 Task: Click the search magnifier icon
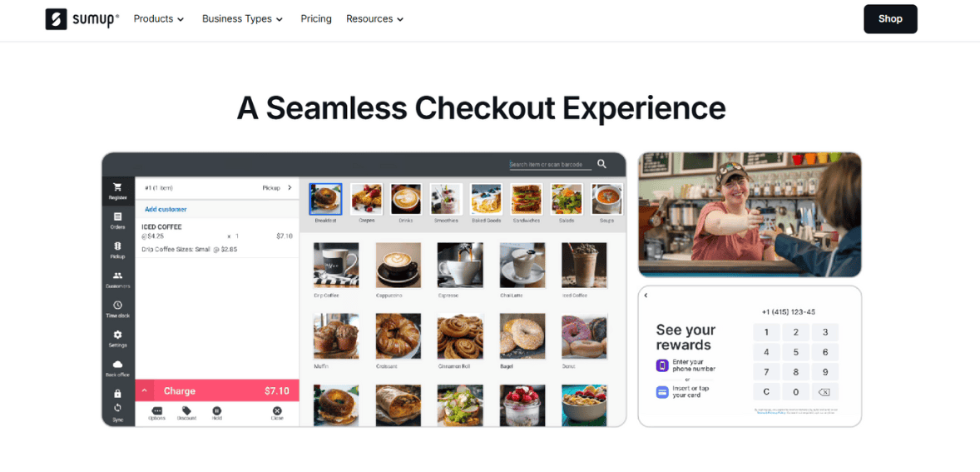tap(601, 164)
